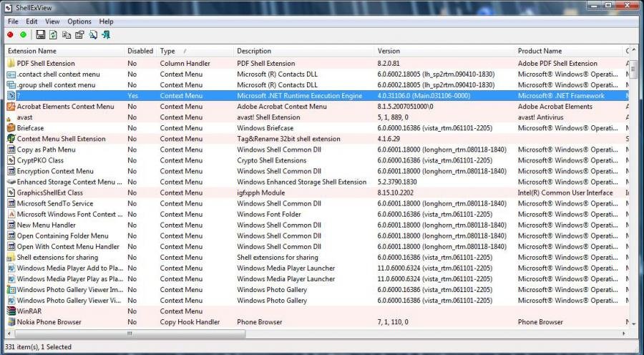The height and width of the screenshot is (355, 644).
Task: Click the vertical scrollbar thumb
Action: (x=633, y=68)
